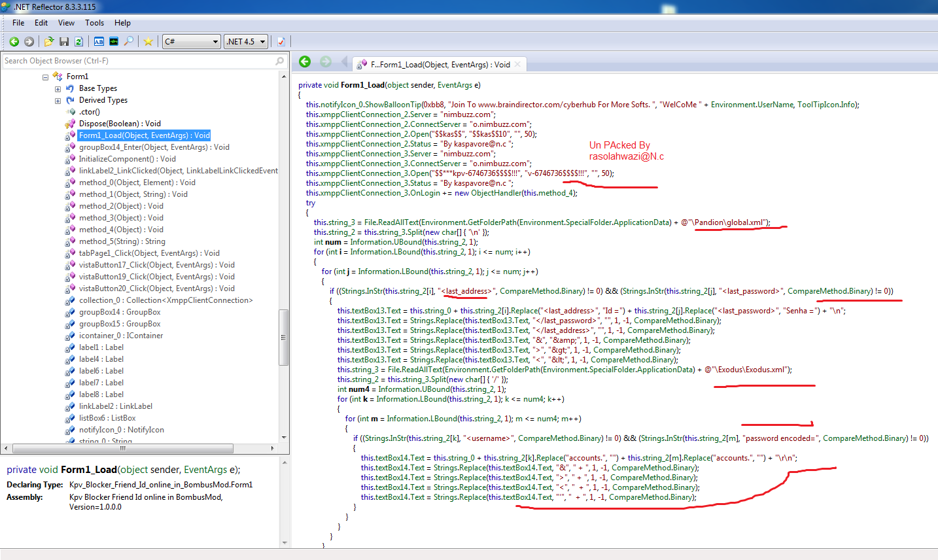Click the label1 field icon

pos(70,347)
